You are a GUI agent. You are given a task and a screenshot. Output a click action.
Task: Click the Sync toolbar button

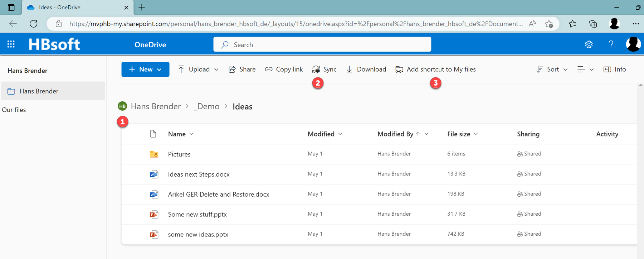click(324, 69)
